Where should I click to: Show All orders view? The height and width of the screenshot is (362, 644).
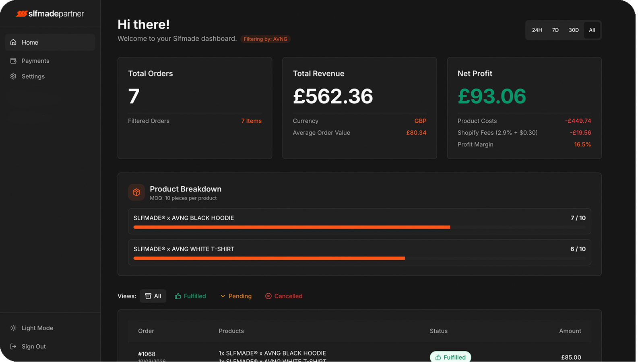coord(153,296)
